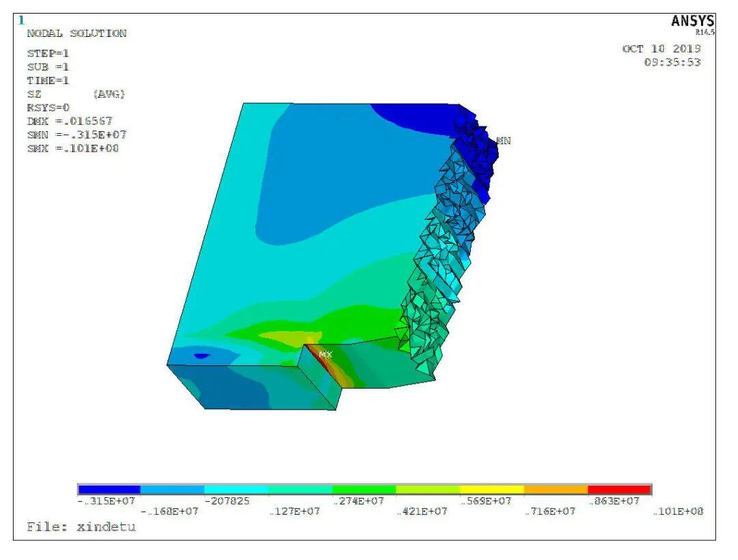
Task: Click the File: xindetu label
Action: [81, 527]
